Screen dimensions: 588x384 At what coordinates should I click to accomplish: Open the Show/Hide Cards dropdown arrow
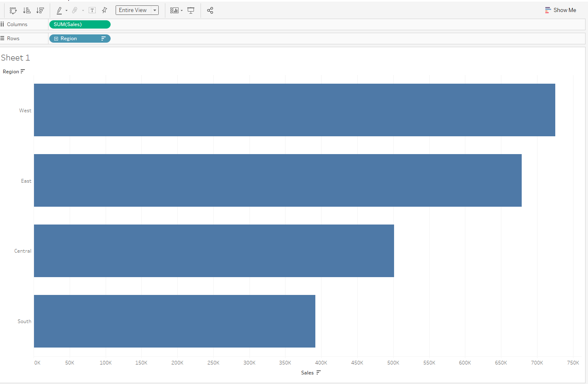[181, 11]
